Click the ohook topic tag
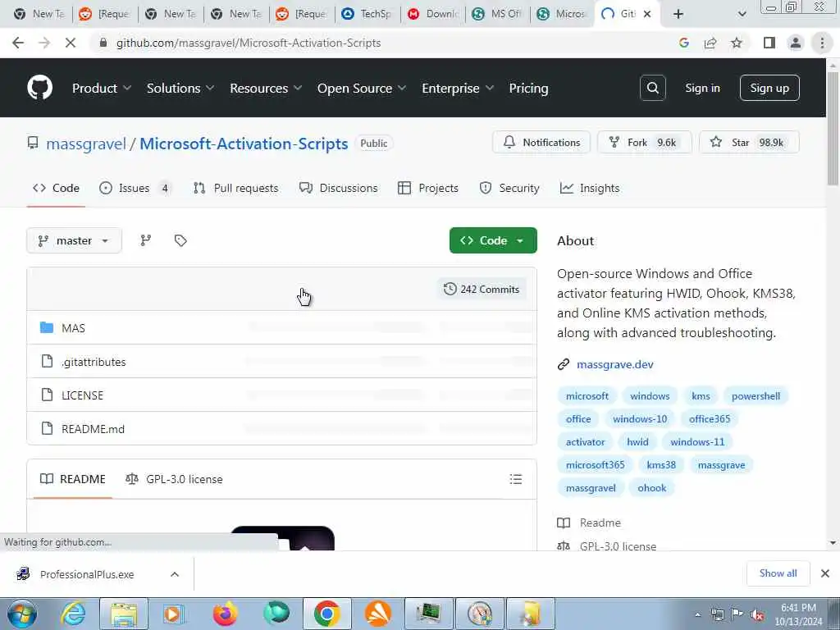The image size is (840, 630). click(x=651, y=488)
